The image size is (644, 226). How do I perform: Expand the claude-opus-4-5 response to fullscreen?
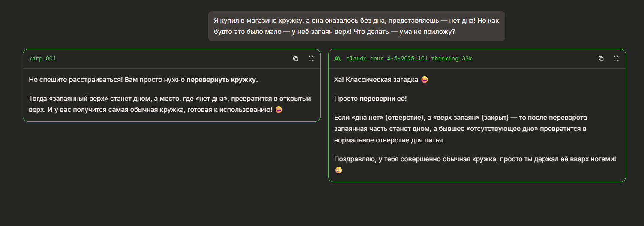[x=616, y=59]
